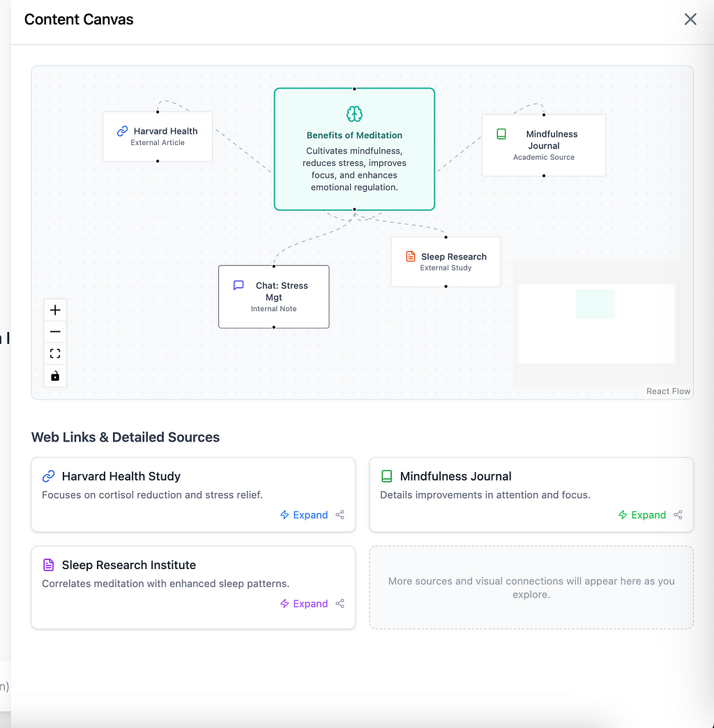The image size is (714, 728).
Task: Click 'Focuses on cortisol reduction' description
Action: click(152, 495)
